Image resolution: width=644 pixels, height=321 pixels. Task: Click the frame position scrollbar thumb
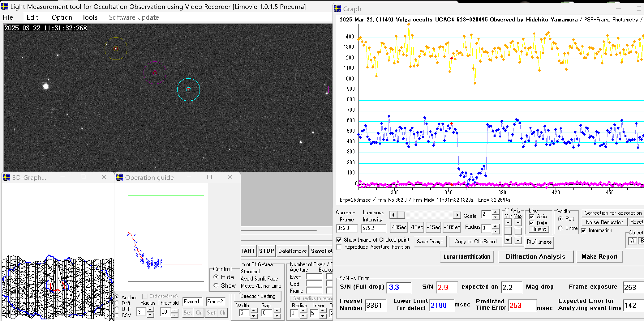coord(401,215)
